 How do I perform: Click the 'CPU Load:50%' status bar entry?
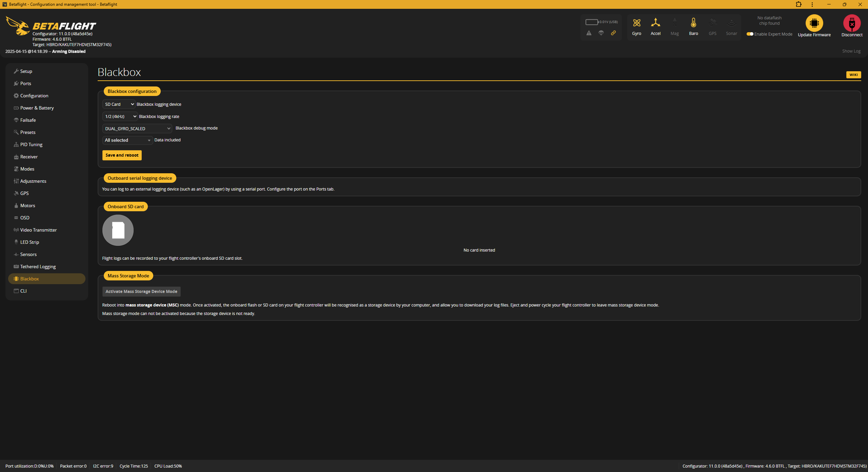[x=168, y=466]
